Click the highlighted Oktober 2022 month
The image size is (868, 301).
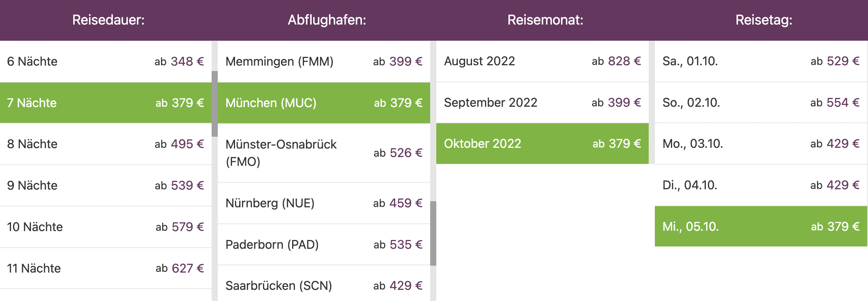(542, 144)
